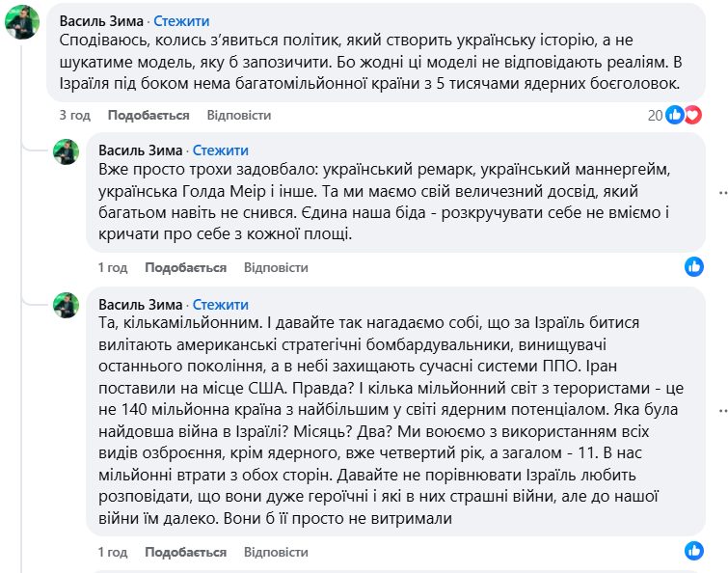
Task: Click the like reaction icon on the last reply
Action: (x=693, y=550)
